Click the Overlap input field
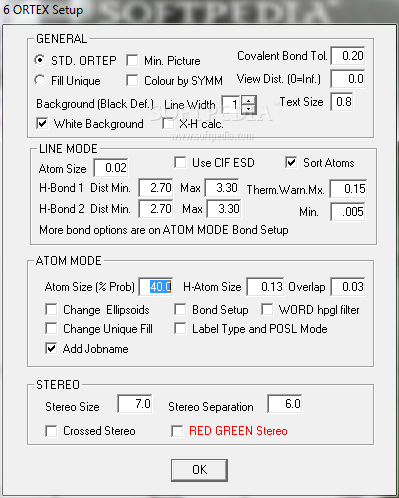 [x=348, y=287]
